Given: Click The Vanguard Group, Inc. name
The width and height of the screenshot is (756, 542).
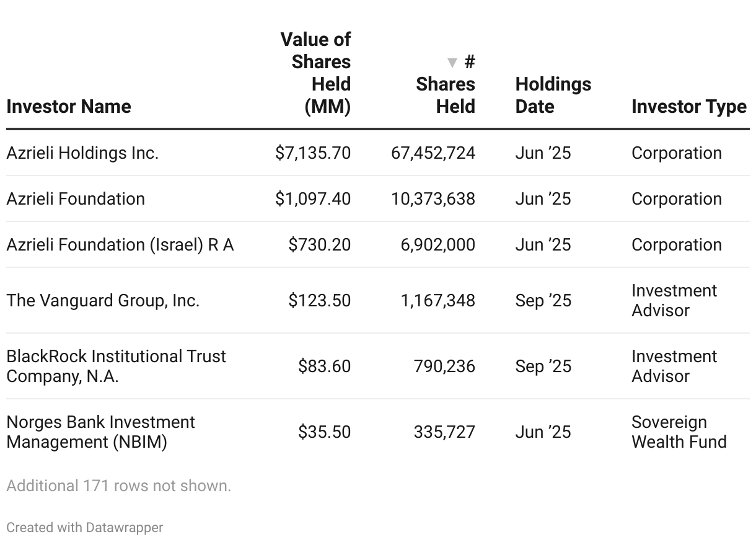Looking at the screenshot, I should click(x=103, y=301).
